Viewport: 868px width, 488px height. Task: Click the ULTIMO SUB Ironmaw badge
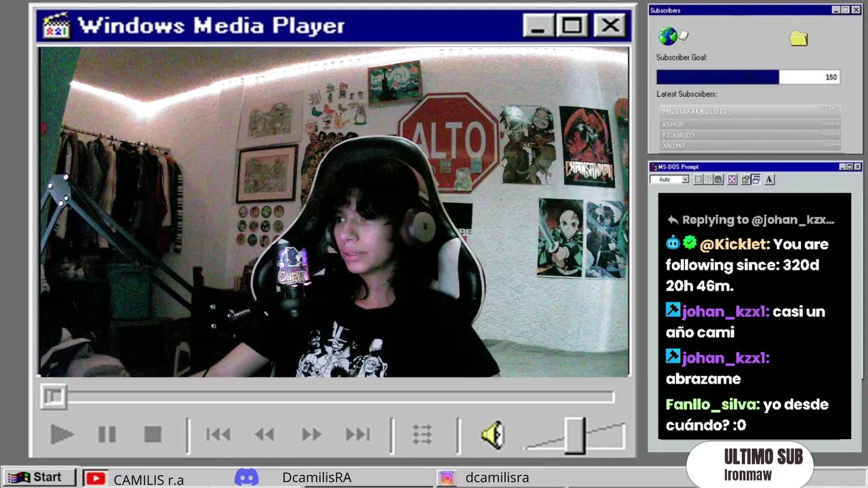(x=749, y=465)
